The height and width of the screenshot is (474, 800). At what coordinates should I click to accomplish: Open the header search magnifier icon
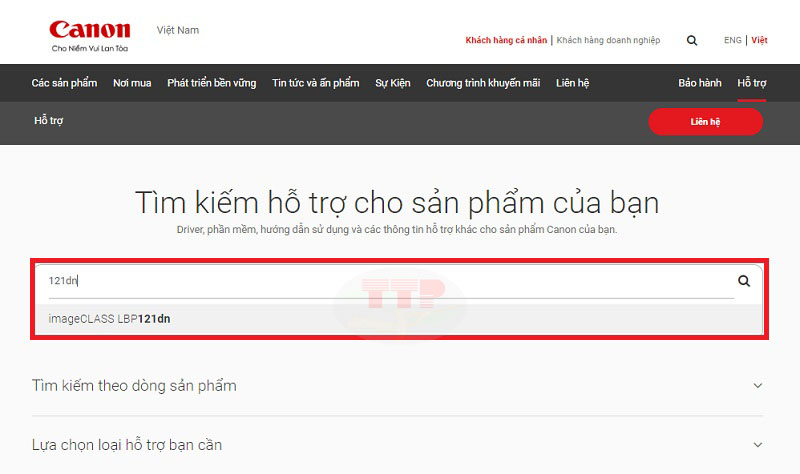692,40
